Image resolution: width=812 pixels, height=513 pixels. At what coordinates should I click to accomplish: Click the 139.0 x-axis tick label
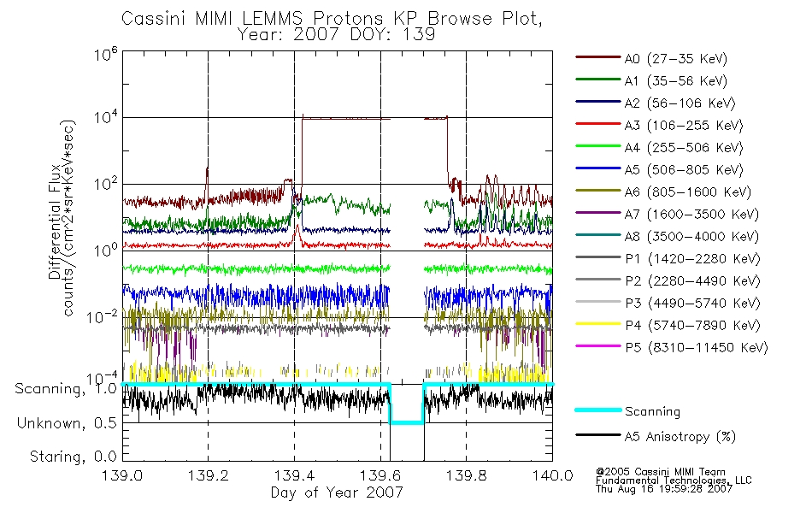coord(122,475)
